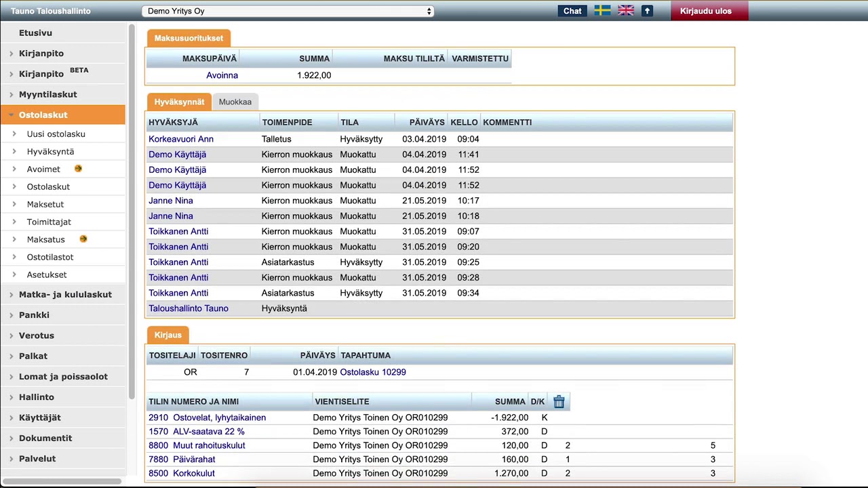Click the -1.922,00 amount in Kirjaus
Screen dimensions: 868x488
510,418
